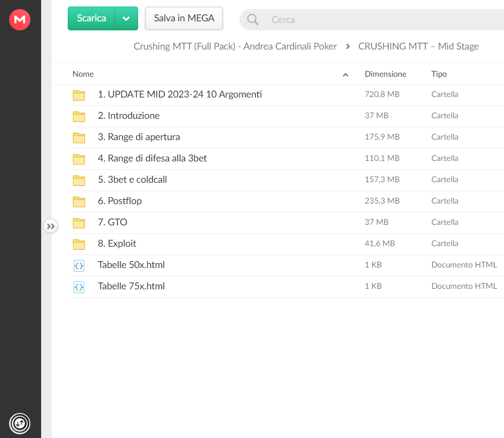Image resolution: width=504 pixels, height=438 pixels.
Task: Click folder icon next to 7. GTO
Action: click(79, 223)
